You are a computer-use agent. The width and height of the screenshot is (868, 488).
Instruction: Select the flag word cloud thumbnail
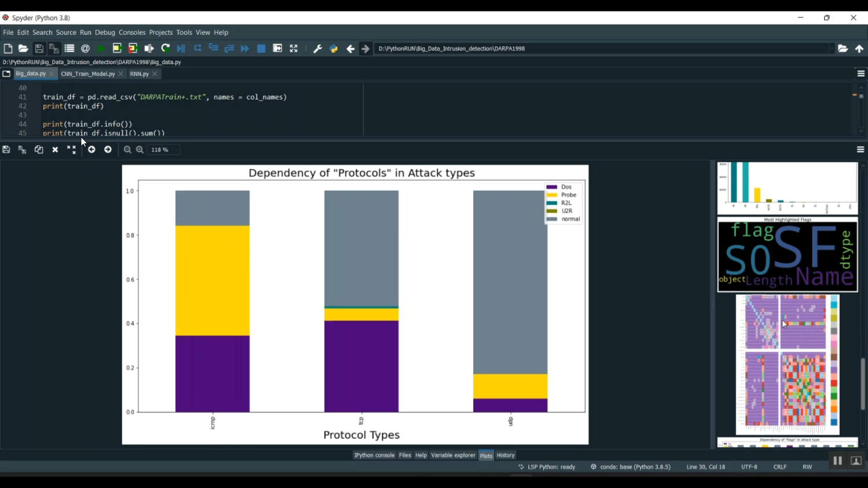787,256
